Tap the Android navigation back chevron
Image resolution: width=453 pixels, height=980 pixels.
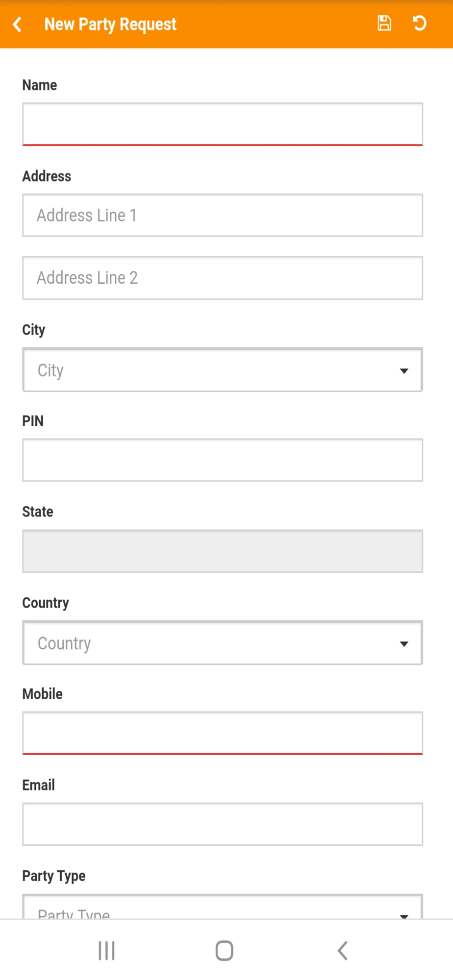point(343,951)
